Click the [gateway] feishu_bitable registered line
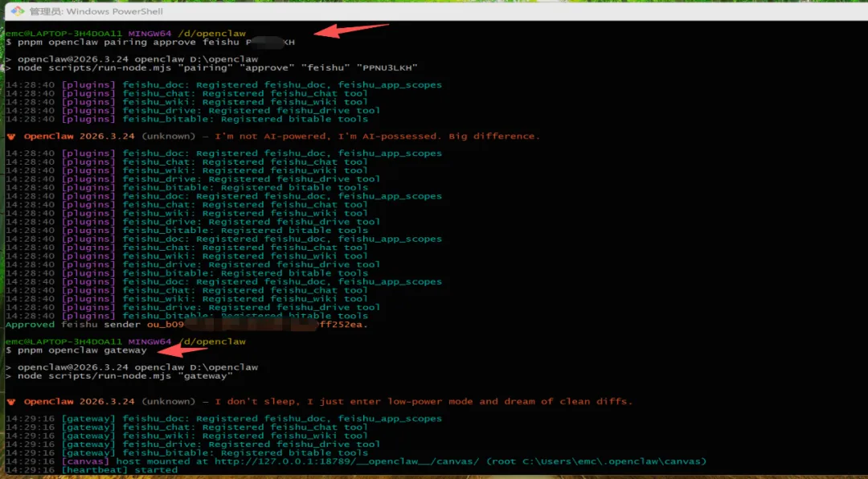The image size is (868, 479). tap(186, 453)
